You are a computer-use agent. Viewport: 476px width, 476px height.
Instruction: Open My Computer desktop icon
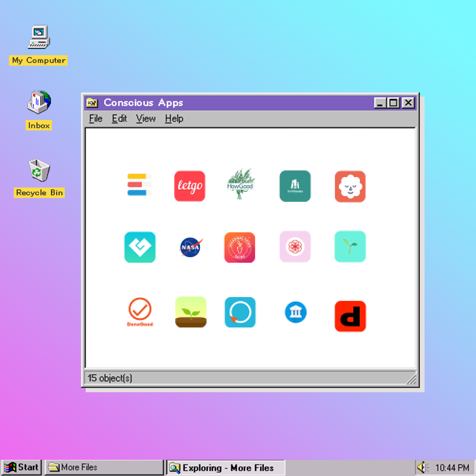(x=39, y=37)
